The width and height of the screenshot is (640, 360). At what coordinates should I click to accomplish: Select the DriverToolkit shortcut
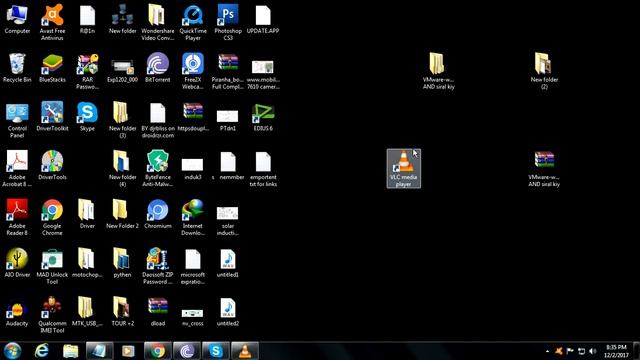(52, 117)
